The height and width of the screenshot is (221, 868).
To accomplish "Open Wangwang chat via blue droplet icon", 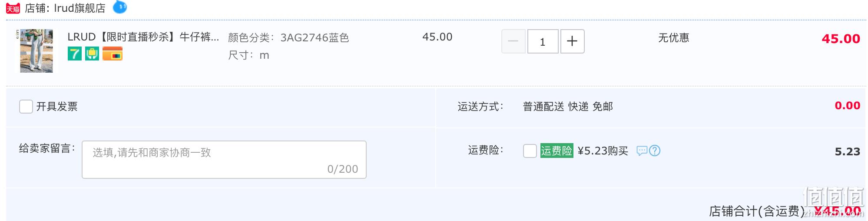I will (120, 7).
